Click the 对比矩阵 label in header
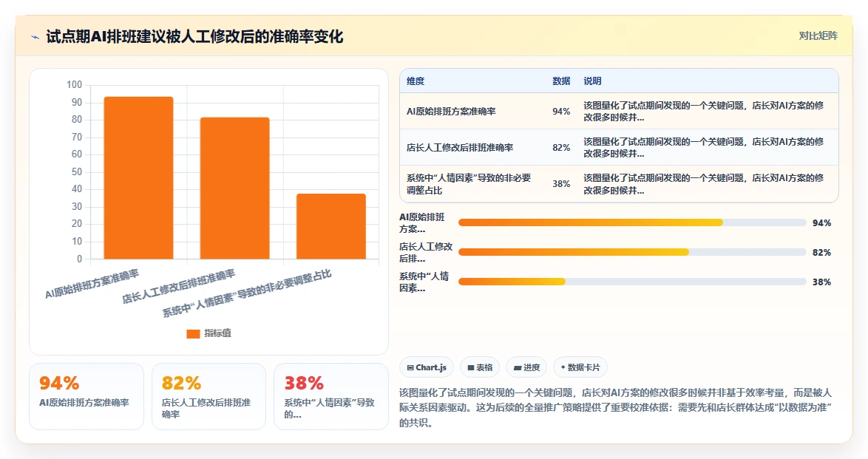 coord(818,36)
